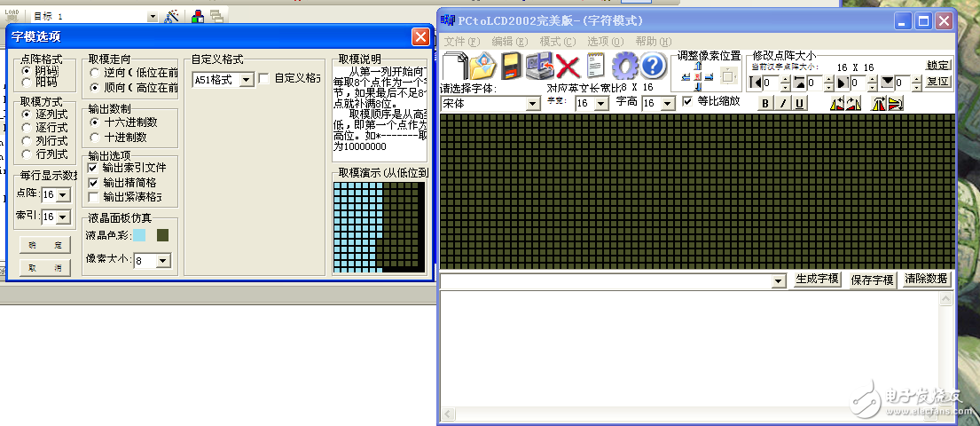Select 十进制数 output format
This screenshot has width=980, height=426.
click(x=94, y=137)
